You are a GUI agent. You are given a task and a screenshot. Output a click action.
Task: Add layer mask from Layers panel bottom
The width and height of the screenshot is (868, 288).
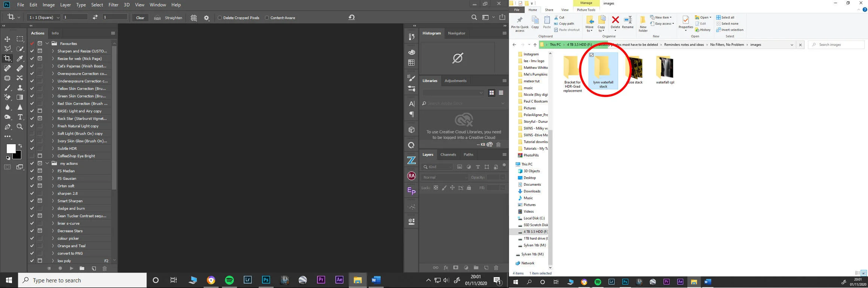pyautogui.click(x=456, y=268)
